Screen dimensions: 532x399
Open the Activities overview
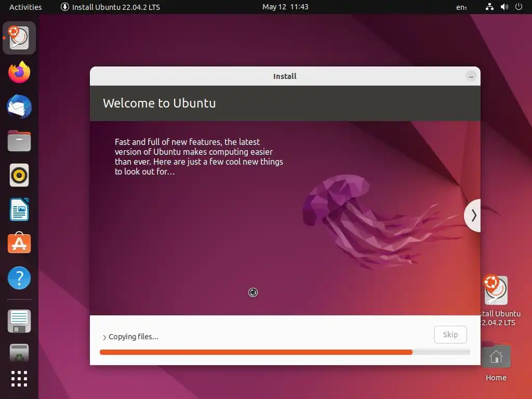25,7
